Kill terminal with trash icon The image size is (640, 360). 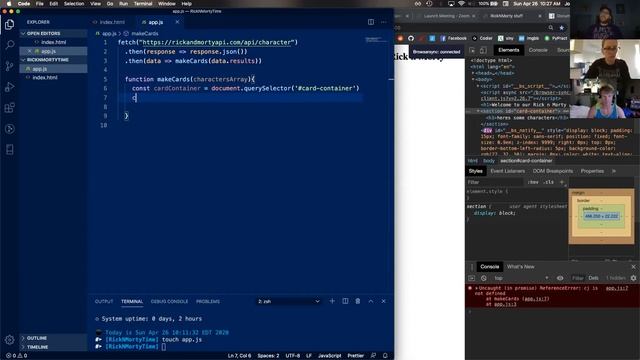click(x=358, y=301)
